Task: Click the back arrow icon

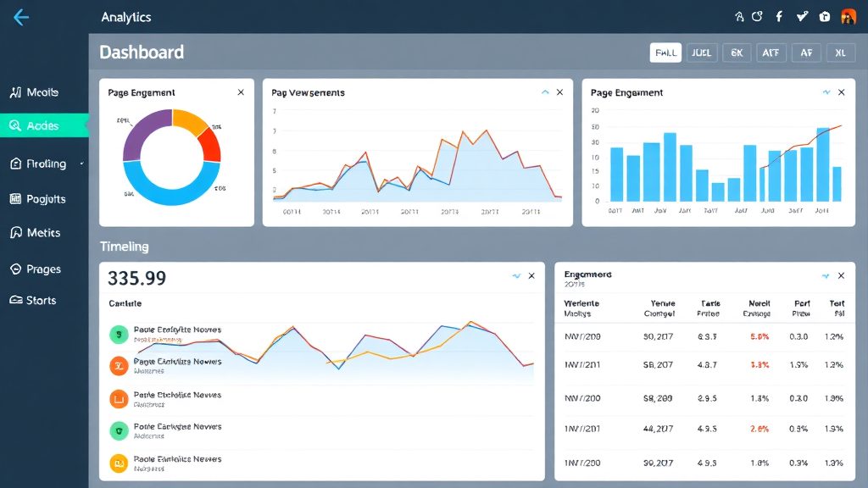Action: pyautogui.click(x=21, y=17)
